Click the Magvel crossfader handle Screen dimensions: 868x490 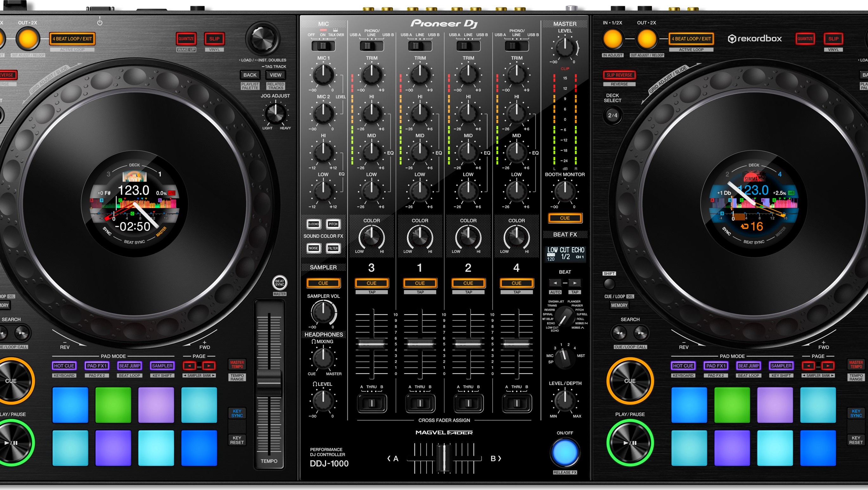pyautogui.click(x=444, y=458)
